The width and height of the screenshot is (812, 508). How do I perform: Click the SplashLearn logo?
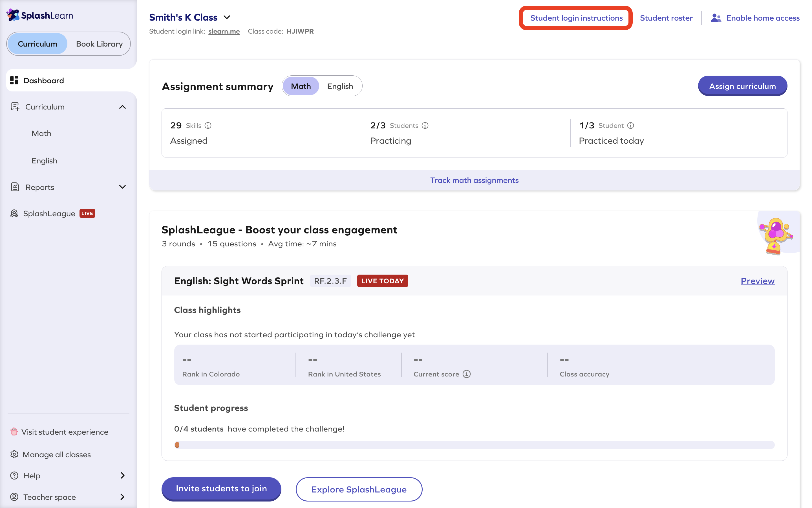pos(40,15)
